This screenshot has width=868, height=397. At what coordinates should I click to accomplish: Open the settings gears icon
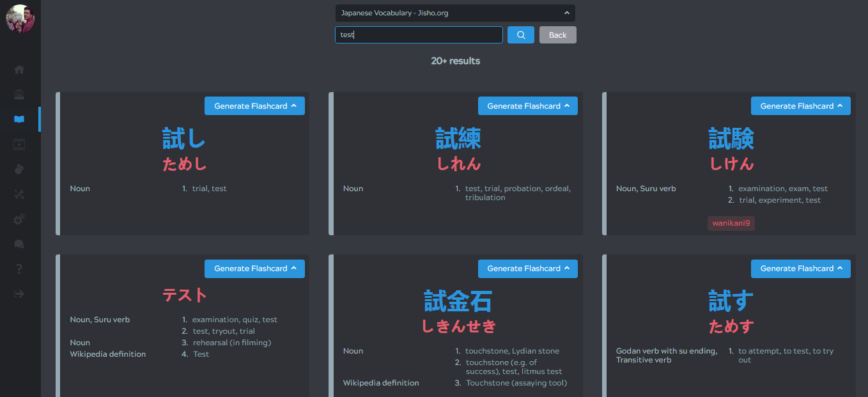pyautogui.click(x=19, y=219)
